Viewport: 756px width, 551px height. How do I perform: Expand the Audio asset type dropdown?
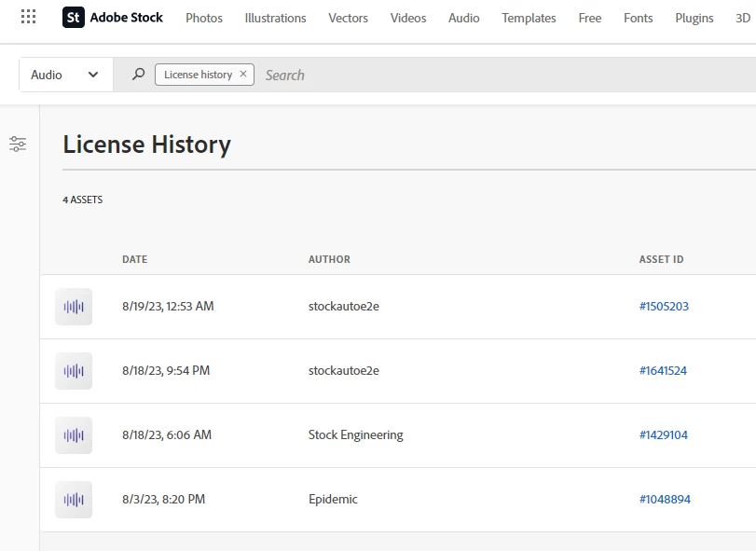(x=66, y=75)
